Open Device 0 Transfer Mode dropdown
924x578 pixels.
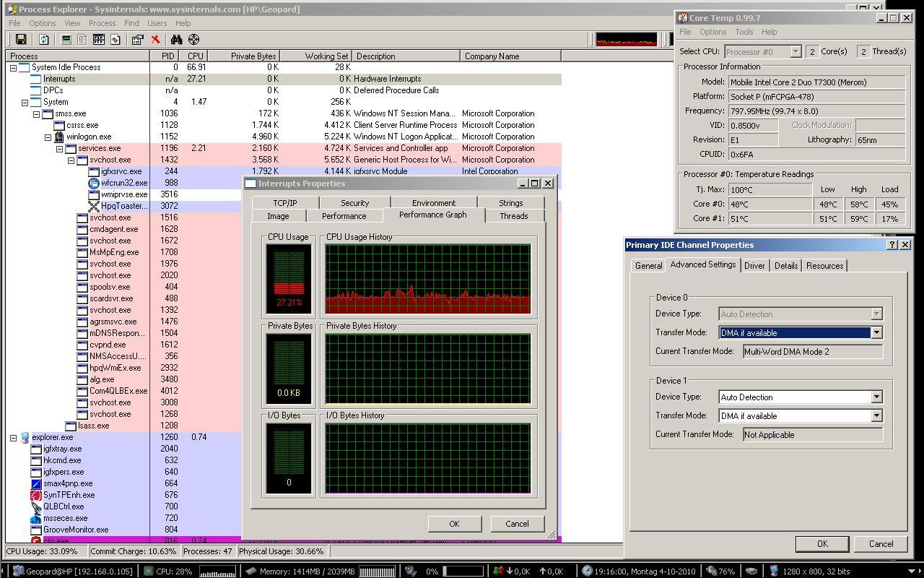coord(876,333)
